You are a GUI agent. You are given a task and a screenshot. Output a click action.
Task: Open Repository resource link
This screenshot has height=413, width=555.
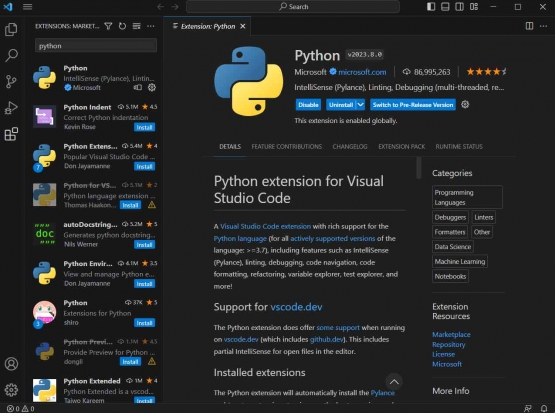448,344
